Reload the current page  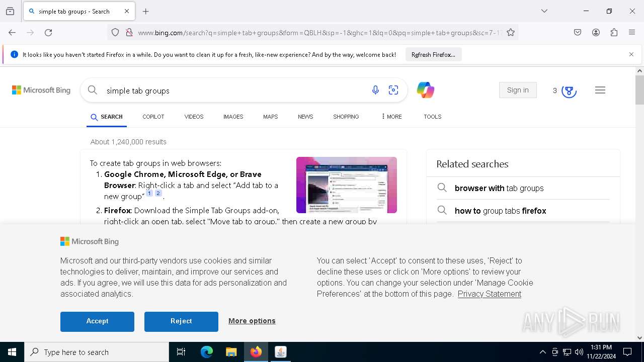tap(48, 32)
